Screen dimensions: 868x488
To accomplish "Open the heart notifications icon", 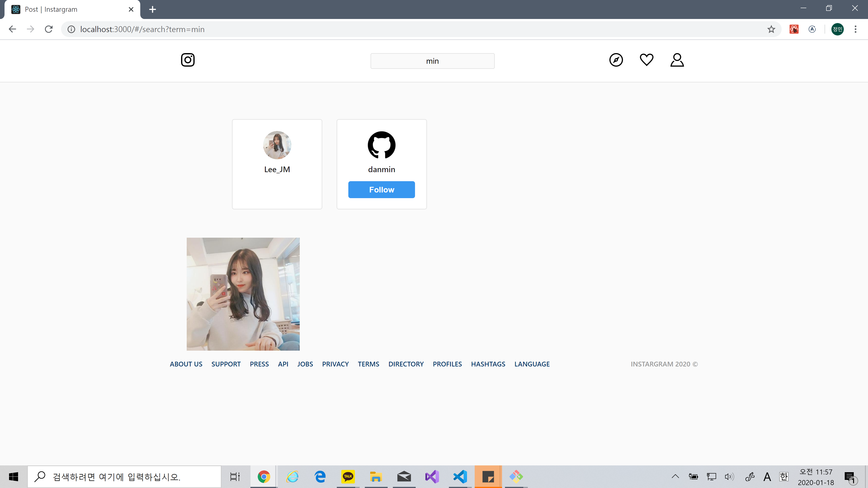I will click(646, 60).
